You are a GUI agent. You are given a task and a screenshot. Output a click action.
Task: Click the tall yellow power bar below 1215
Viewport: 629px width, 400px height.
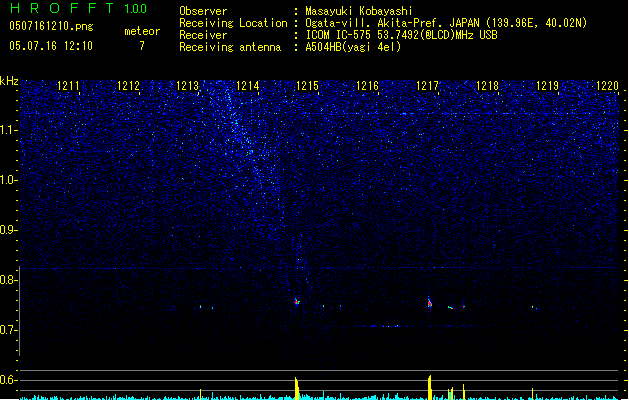tap(297, 388)
